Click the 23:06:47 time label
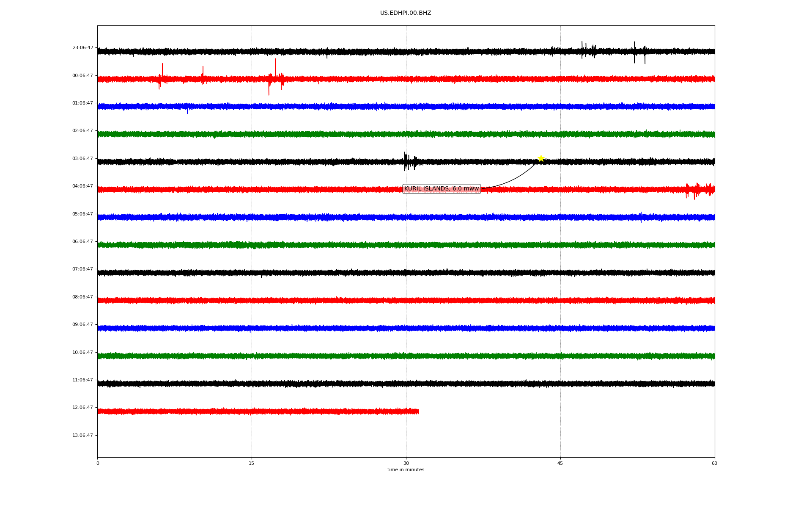Viewport: 812px width, 508px height. click(83, 48)
